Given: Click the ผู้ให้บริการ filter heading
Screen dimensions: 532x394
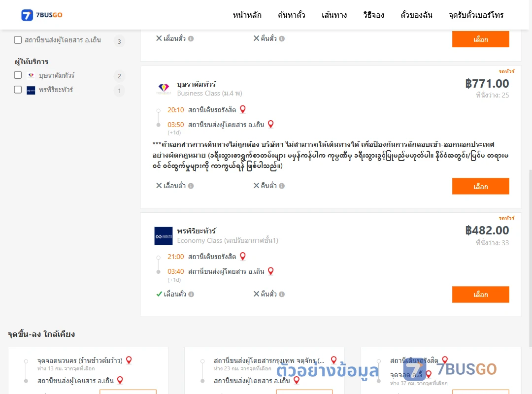Looking at the screenshot, I should click(x=32, y=62).
